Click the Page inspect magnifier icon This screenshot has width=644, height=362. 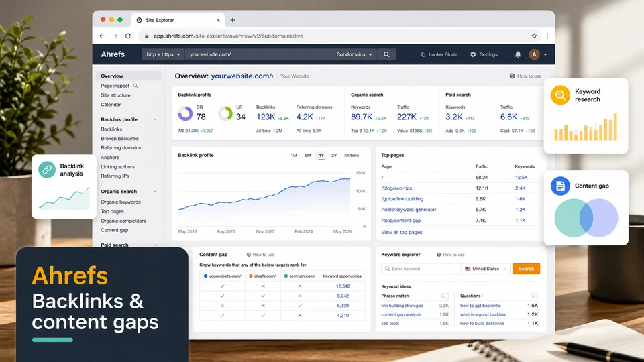[x=136, y=86]
